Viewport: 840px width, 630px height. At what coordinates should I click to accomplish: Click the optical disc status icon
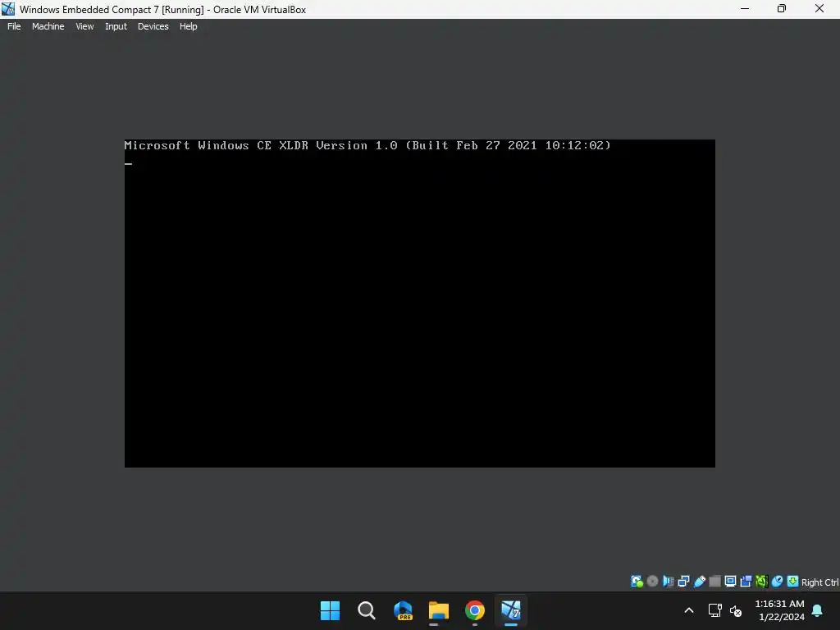pos(652,582)
